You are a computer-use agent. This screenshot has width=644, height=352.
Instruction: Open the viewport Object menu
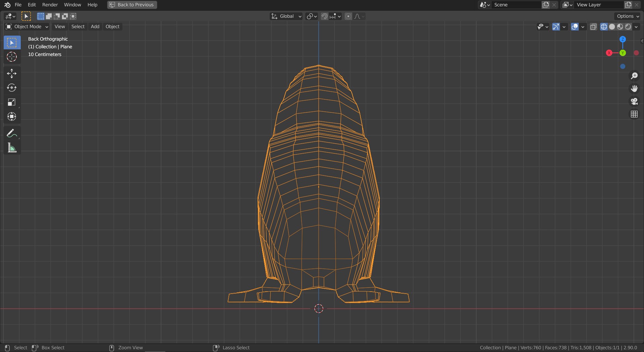pyautogui.click(x=112, y=27)
